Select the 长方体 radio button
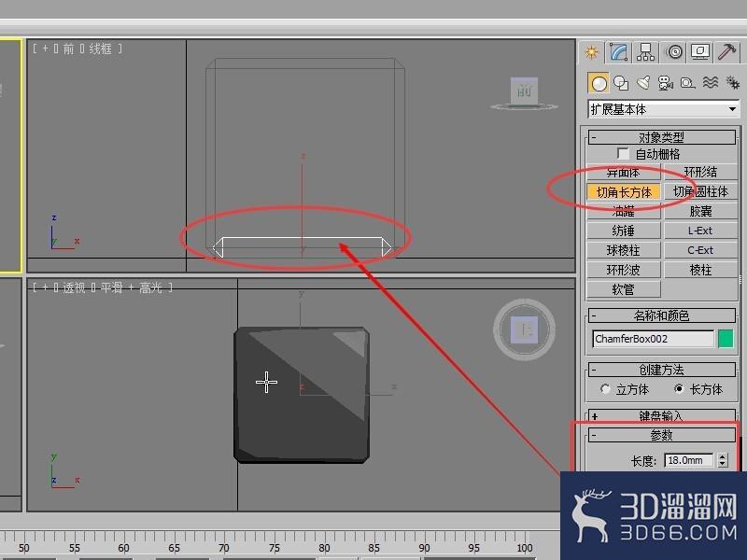This screenshot has height=560, width=747. [x=679, y=389]
